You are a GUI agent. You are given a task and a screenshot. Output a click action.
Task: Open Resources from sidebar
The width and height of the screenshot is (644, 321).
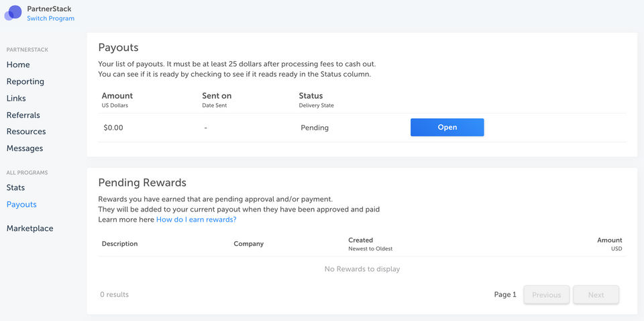26,132
